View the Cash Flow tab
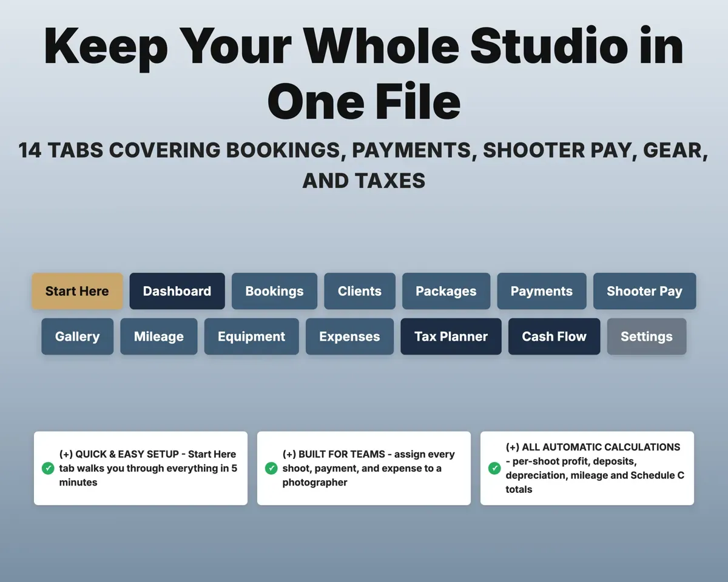The height and width of the screenshot is (582, 728). [x=554, y=336]
